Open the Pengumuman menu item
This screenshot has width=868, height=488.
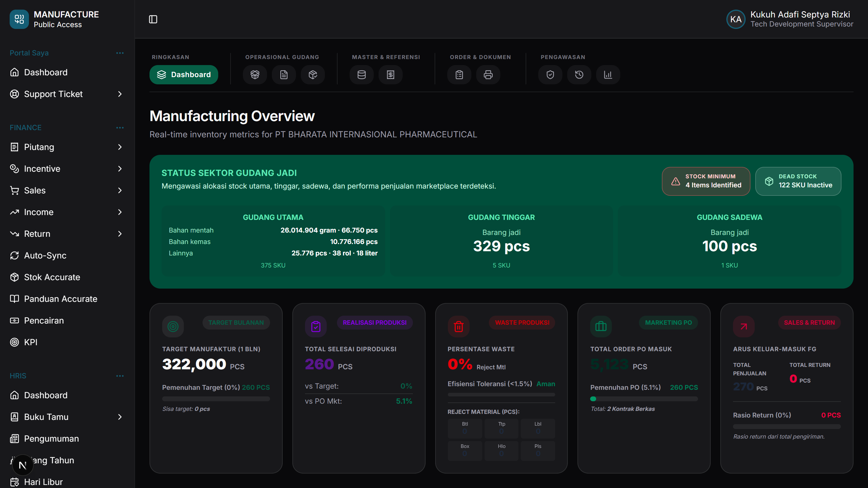pyautogui.click(x=68, y=439)
